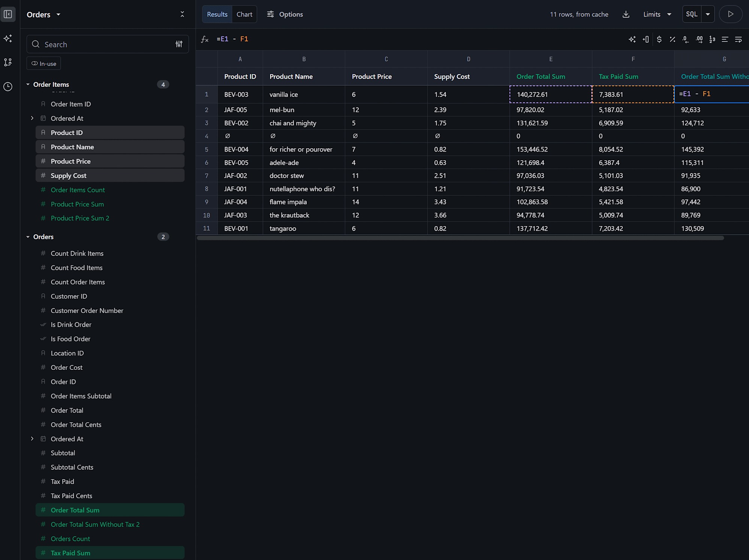Viewport: 749px width, 560px height.
Task: Click the Options sliders icon
Action: pos(270,14)
